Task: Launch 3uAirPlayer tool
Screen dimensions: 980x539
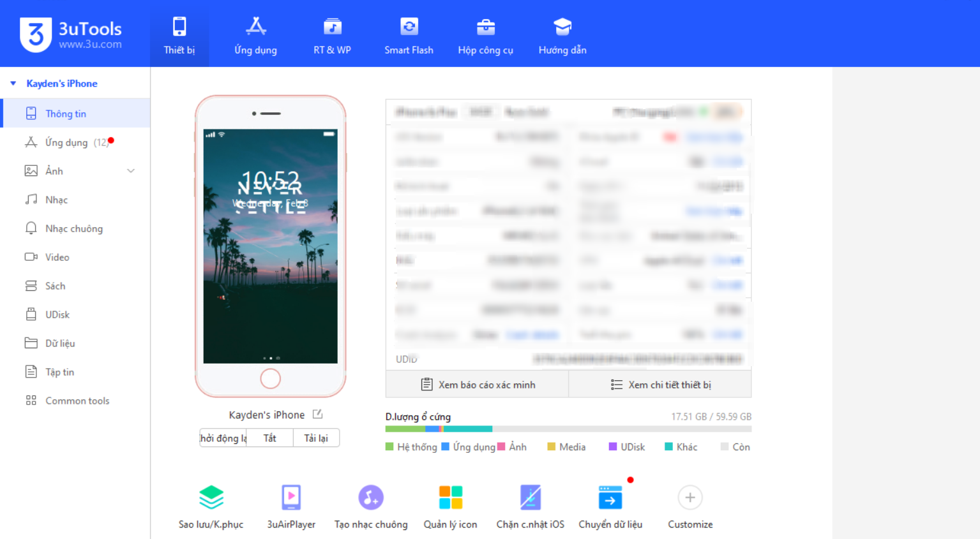Action: click(291, 498)
